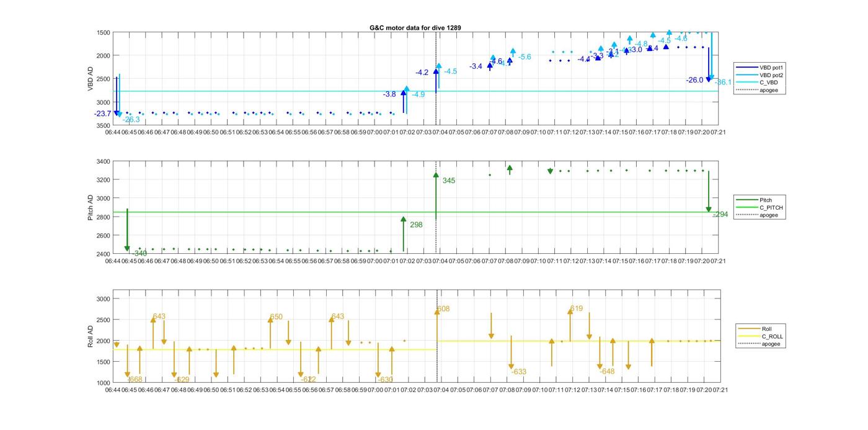Select the -23.7 VBD data label
The height and width of the screenshot is (430, 868).
tap(102, 114)
